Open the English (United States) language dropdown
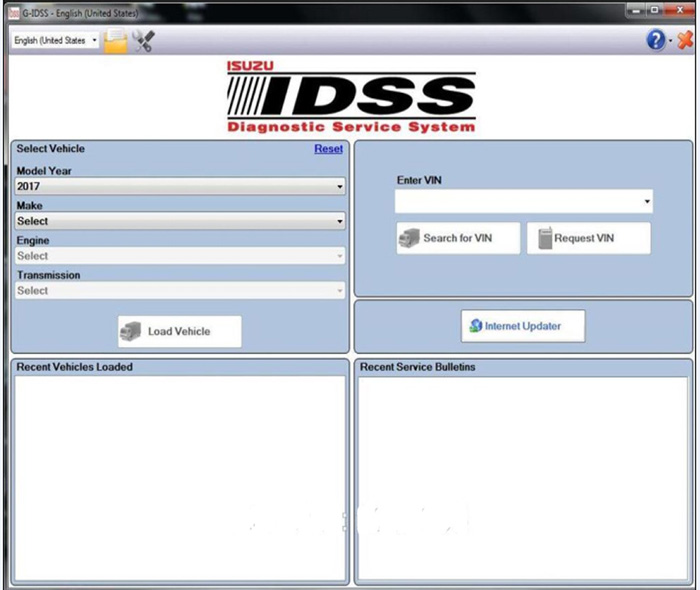 pyautogui.click(x=55, y=41)
